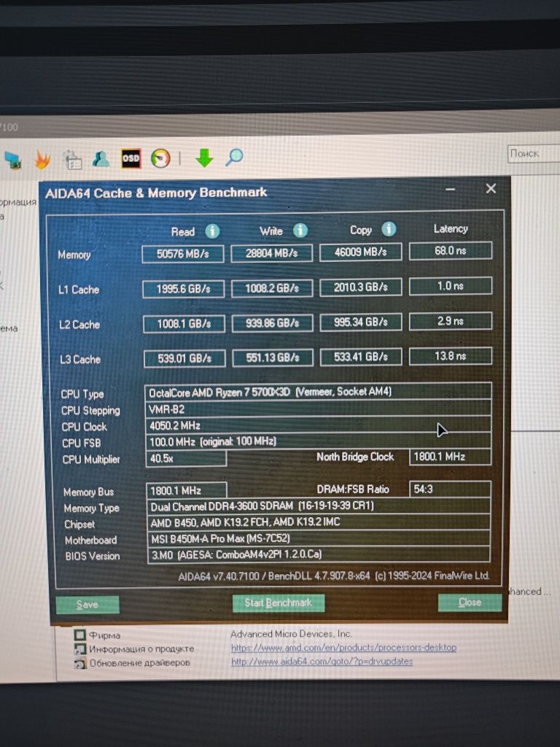The image size is (560, 747).
Task: Open the amd.com processors-desktop link
Action: point(344,648)
